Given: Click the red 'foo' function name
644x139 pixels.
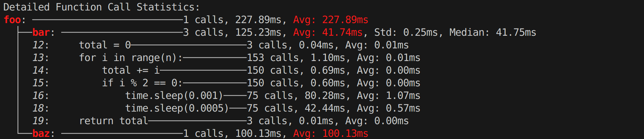Looking at the screenshot, I should tap(12, 20).
